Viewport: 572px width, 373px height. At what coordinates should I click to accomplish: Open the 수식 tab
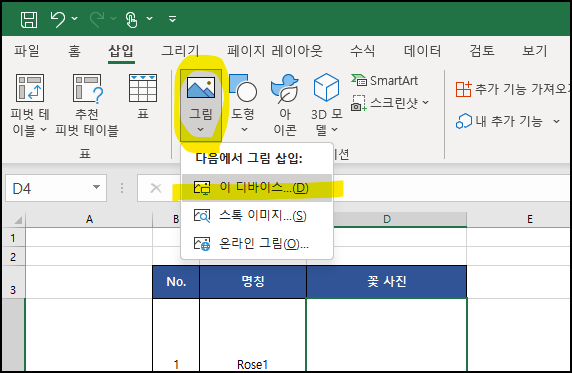coord(362,50)
